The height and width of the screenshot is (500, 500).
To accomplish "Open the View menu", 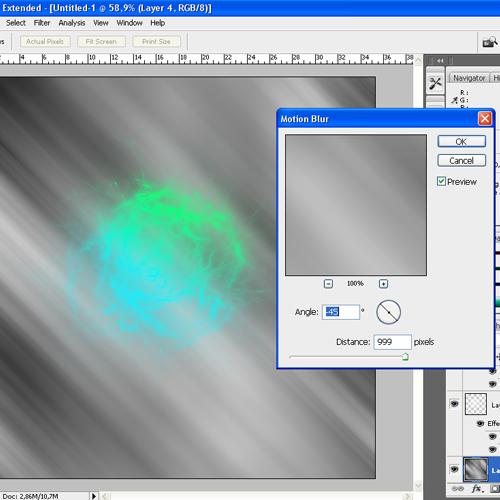I will (x=101, y=23).
